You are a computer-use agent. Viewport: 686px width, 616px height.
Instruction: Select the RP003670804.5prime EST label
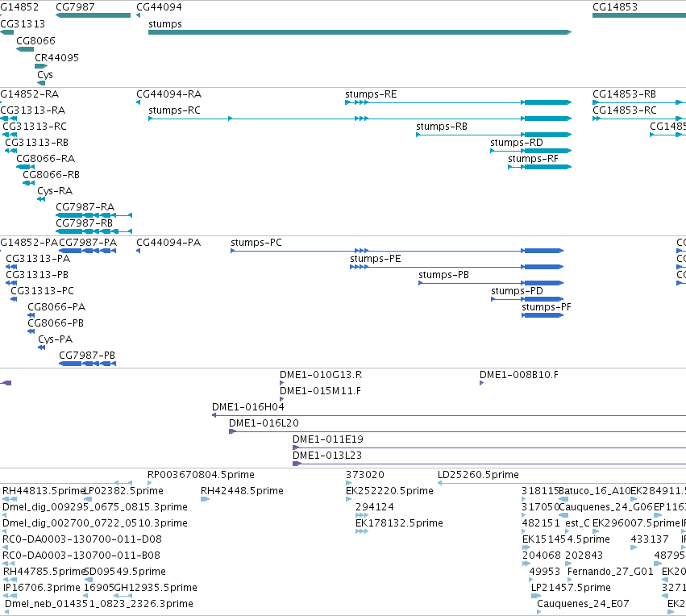click(x=201, y=475)
